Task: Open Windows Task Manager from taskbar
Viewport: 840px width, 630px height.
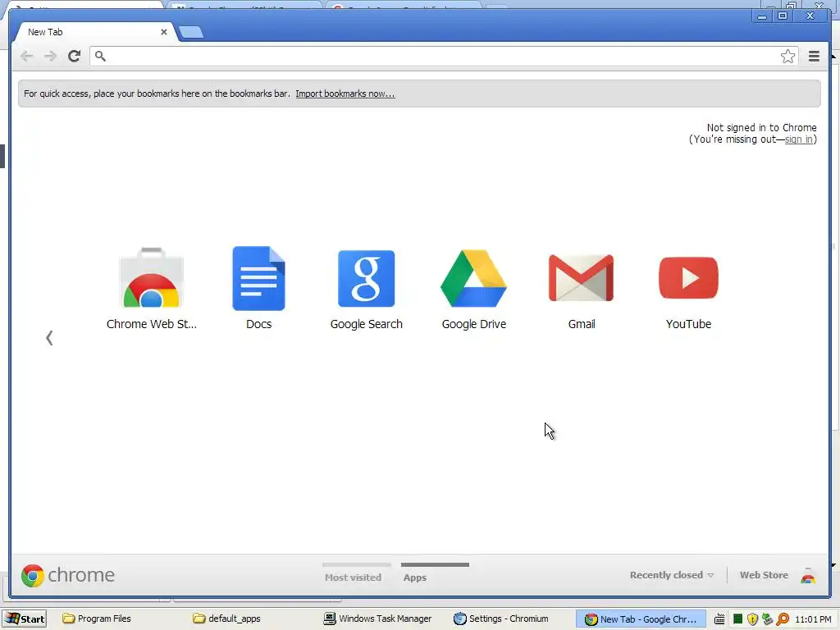Action: point(378,619)
